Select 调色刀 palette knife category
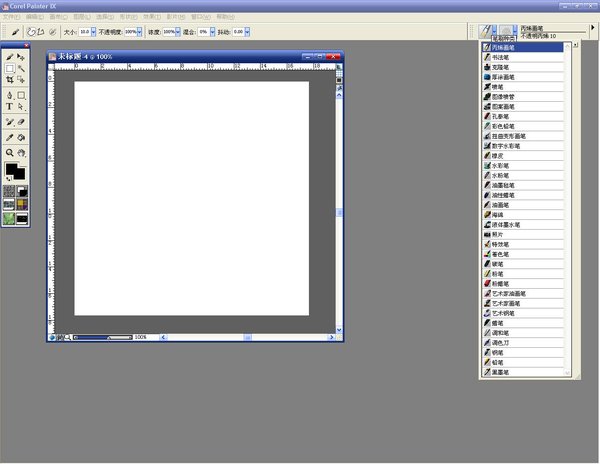600x464 pixels. coord(523,343)
